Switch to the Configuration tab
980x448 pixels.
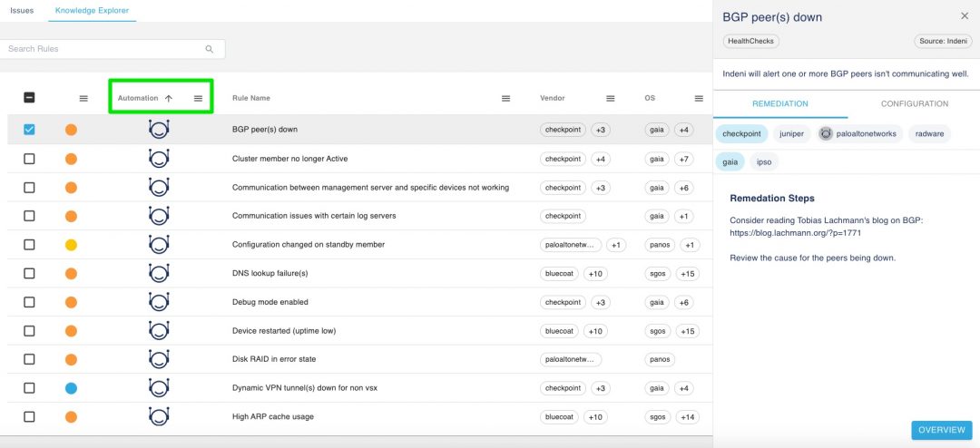914,104
